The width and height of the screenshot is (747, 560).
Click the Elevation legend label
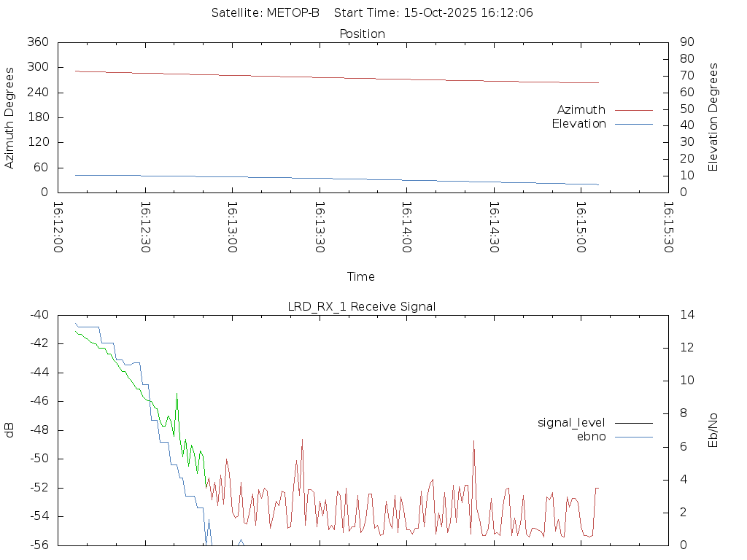578,124
